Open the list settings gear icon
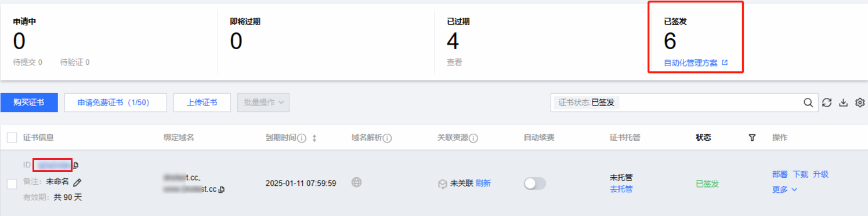This screenshot has width=868, height=216. tap(860, 102)
